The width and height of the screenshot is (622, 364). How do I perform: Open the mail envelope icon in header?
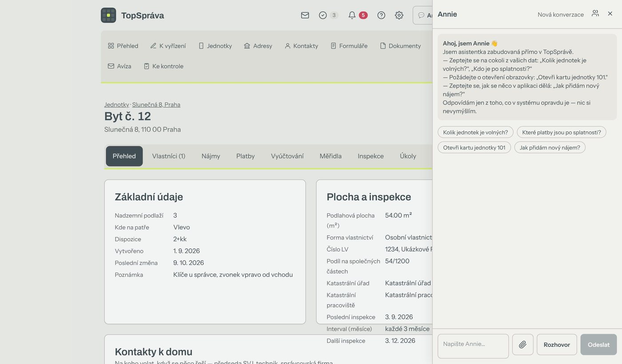point(305,15)
